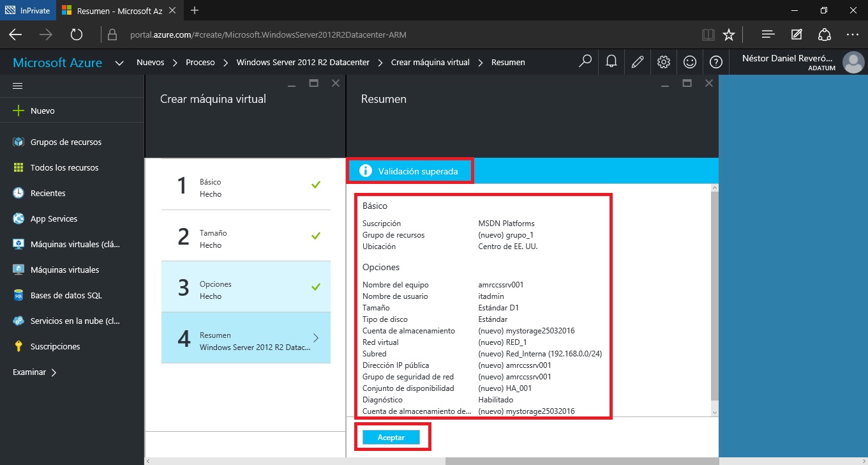
Task: Open portal settings gear icon
Action: (x=663, y=62)
